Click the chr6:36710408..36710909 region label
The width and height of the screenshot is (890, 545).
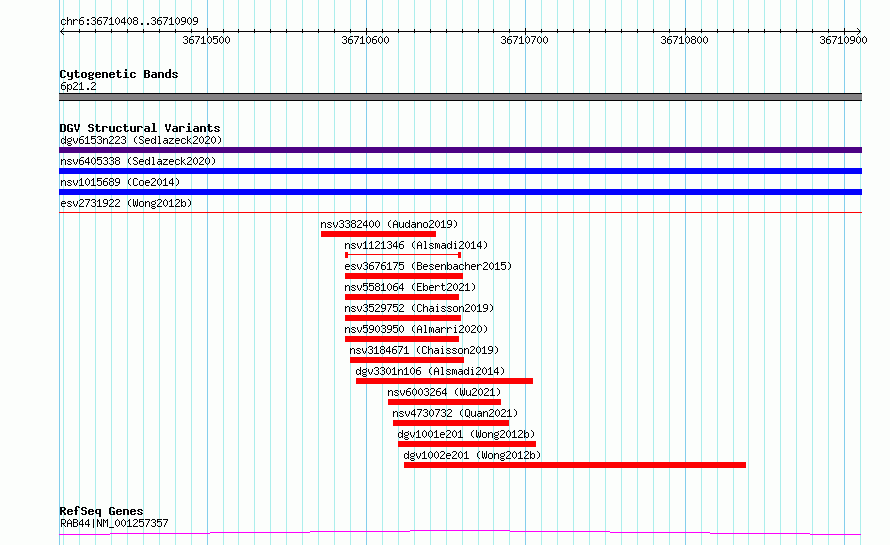click(x=129, y=21)
